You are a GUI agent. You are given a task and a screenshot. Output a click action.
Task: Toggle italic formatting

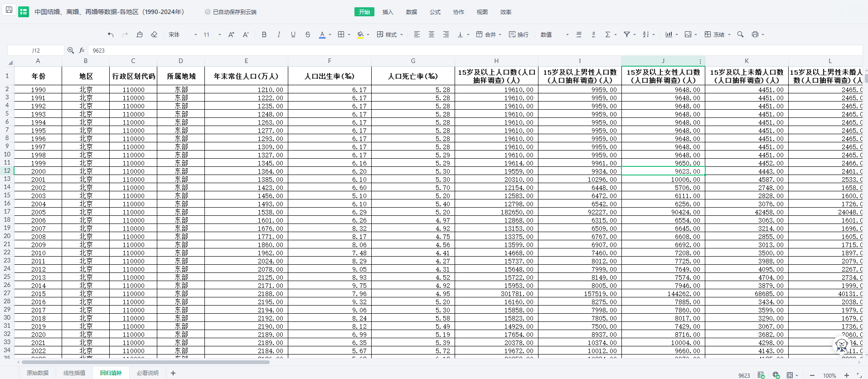point(278,34)
